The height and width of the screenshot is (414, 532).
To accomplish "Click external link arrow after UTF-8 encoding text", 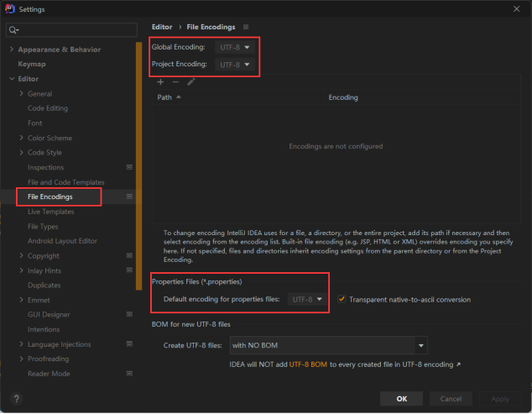I will [458, 364].
